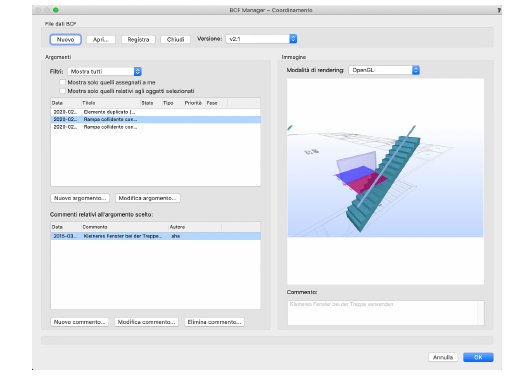Click the Commento column header

pos(125,227)
